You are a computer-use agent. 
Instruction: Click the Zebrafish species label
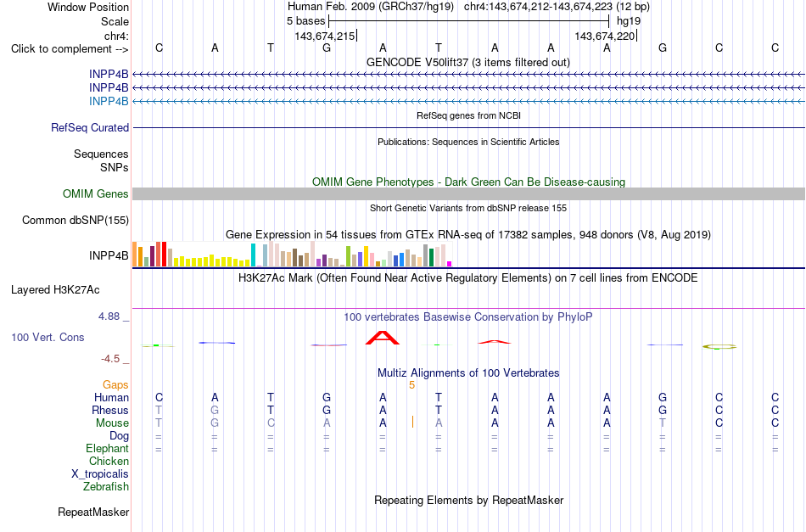106,486
